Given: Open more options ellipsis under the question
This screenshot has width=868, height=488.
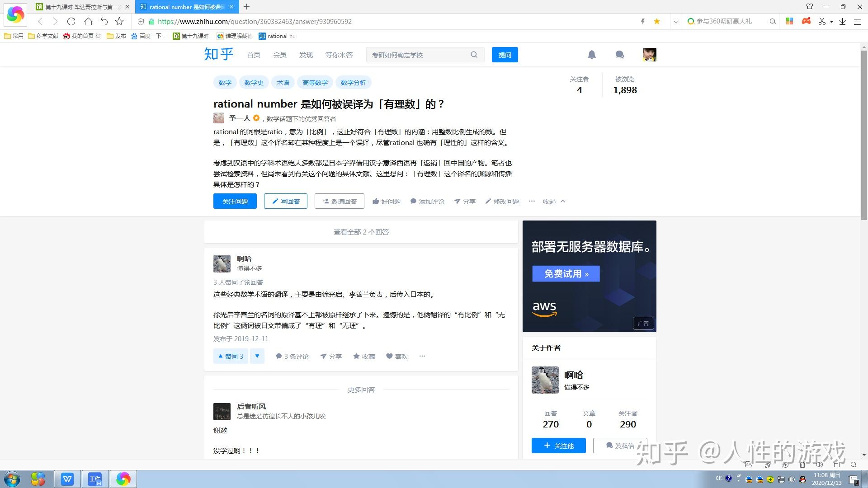Looking at the screenshot, I should tap(532, 201).
